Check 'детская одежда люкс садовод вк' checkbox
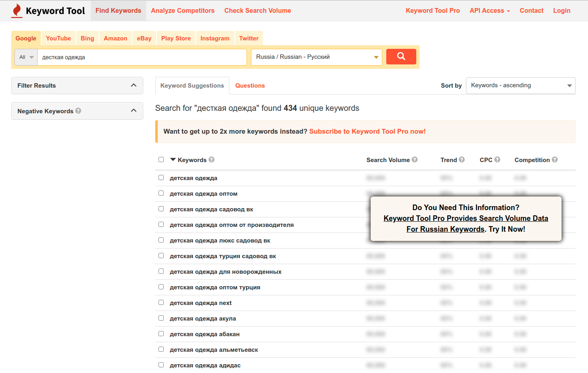 [161, 240]
